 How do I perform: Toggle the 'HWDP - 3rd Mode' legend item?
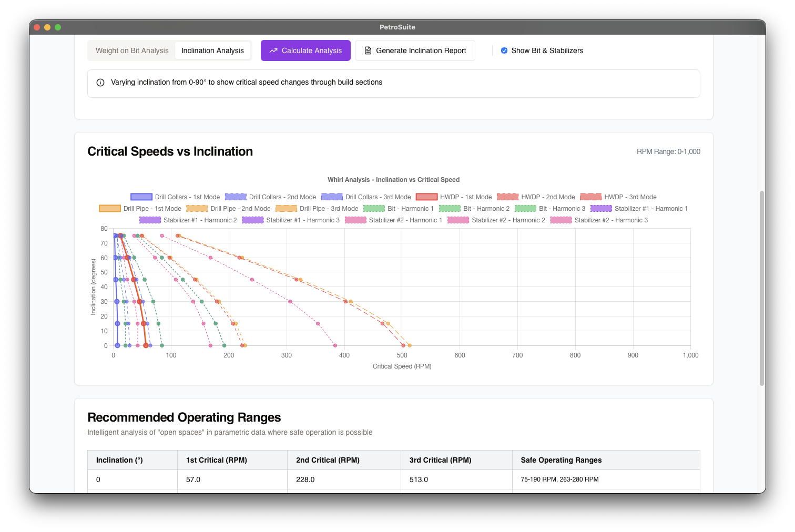click(x=618, y=197)
